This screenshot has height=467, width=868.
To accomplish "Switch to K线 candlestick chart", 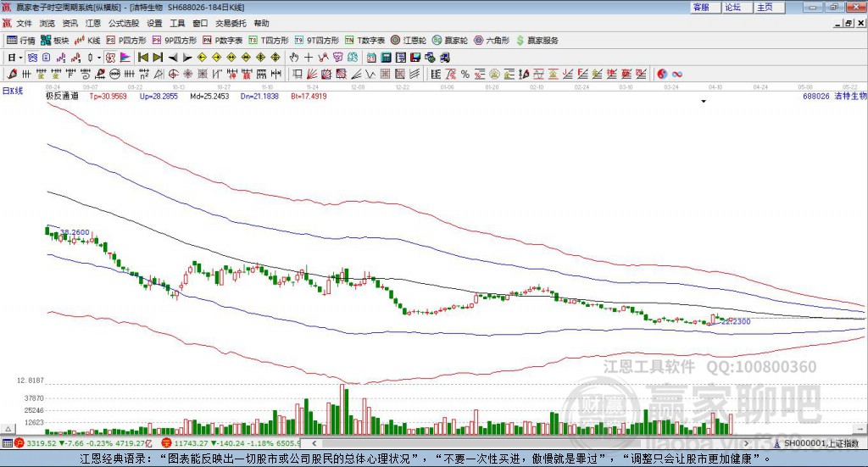I will click(87, 41).
